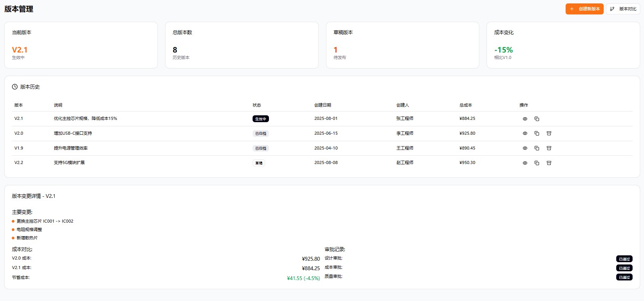Click the 生效中 status badge for V2.1
Image resolution: width=644 pixels, height=301 pixels.
(x=261, y=119)
